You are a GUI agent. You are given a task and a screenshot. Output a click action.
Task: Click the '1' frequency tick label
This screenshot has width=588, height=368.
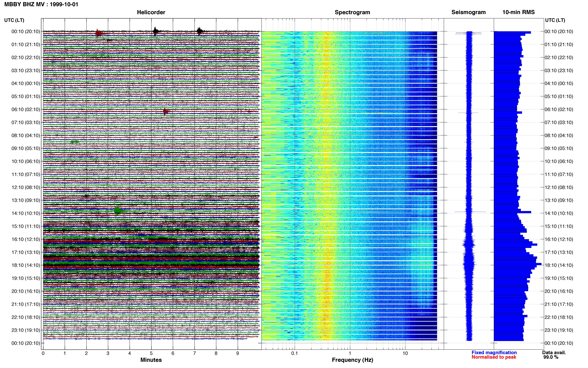pos(350,353)
